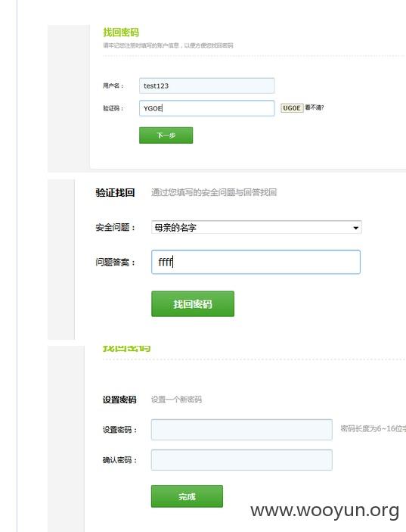Viewport: 406px width, 532px height.
Task: Click the bold 设置密码 section heading
Action: tap(119, 400)
